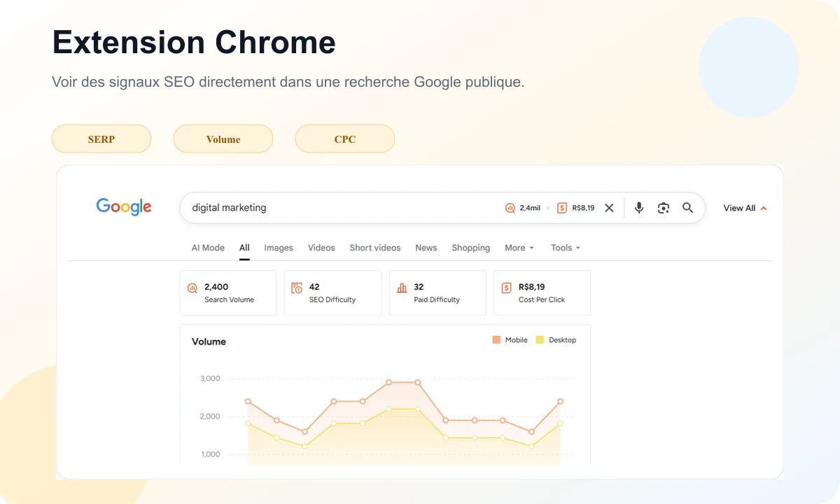Click the 1,000 axis label
Image resolution: width=840 pixels, height=504 pixels.
coord(210,454)
